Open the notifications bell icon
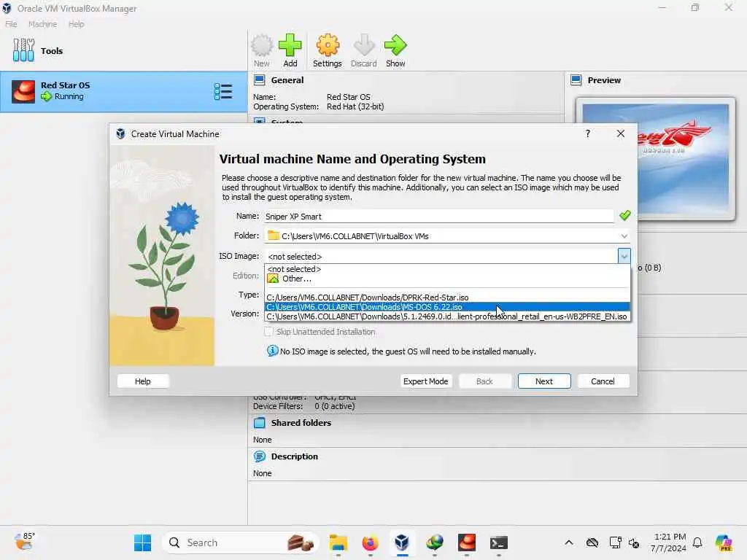Image resolution: width=747 pixels, height=560 pixels. (697, 542)
